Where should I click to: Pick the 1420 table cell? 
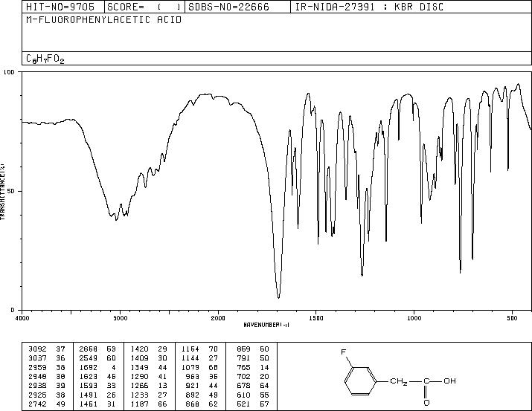(x=139, y=349)
